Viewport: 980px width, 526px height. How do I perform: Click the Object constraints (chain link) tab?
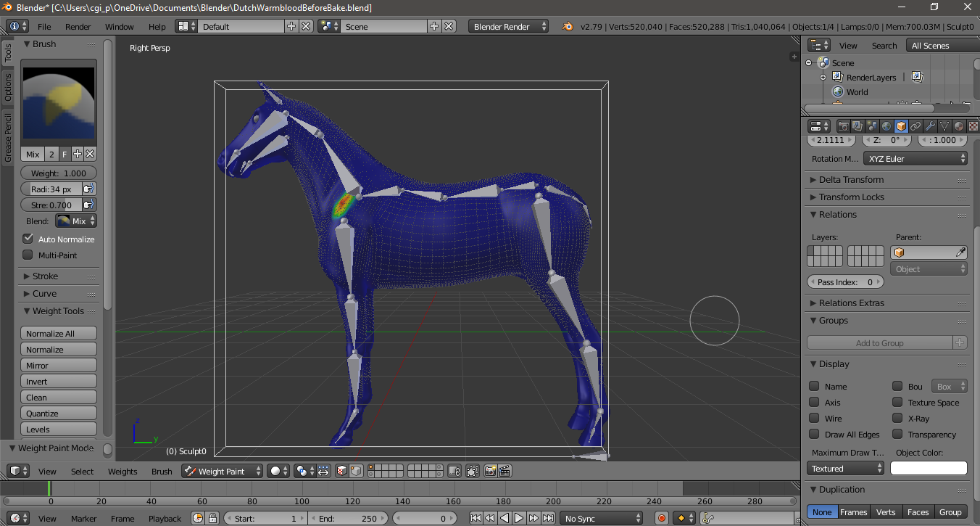click(915, 126)
